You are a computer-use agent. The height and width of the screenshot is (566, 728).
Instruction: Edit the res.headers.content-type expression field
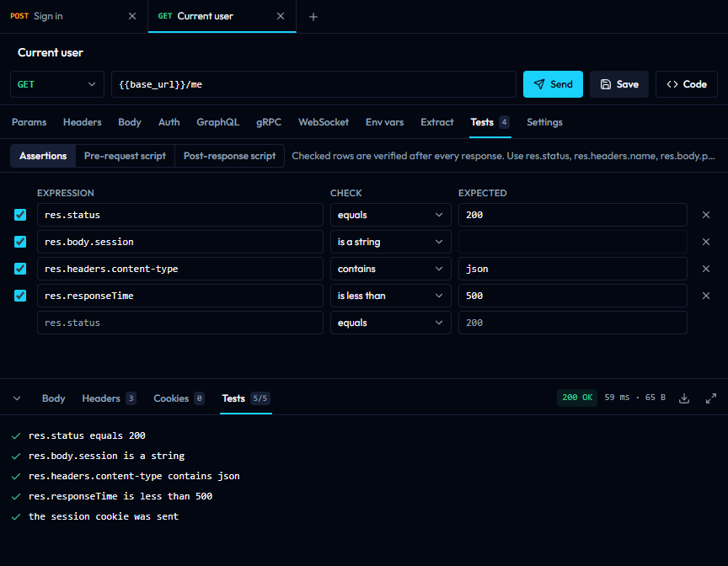(x=180, y=269)
